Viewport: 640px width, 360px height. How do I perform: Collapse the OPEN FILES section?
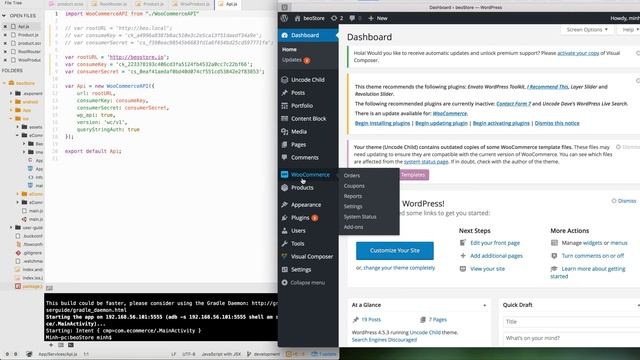4,16
